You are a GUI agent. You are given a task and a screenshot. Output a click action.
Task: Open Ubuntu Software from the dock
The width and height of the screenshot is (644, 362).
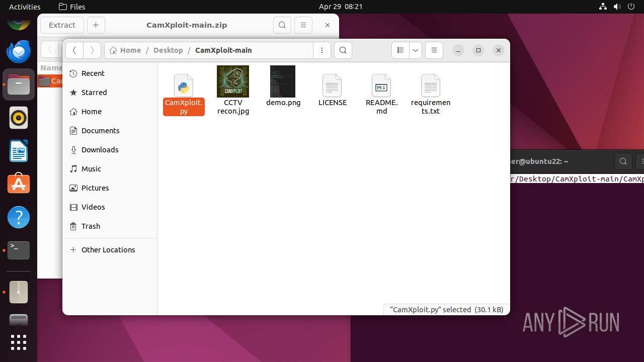click(19, 184)
